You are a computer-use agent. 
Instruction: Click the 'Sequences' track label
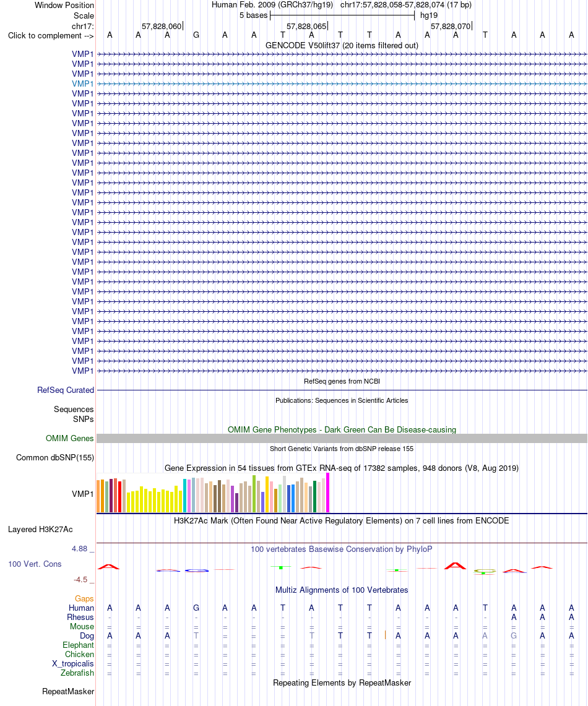[x=74, y=409]
